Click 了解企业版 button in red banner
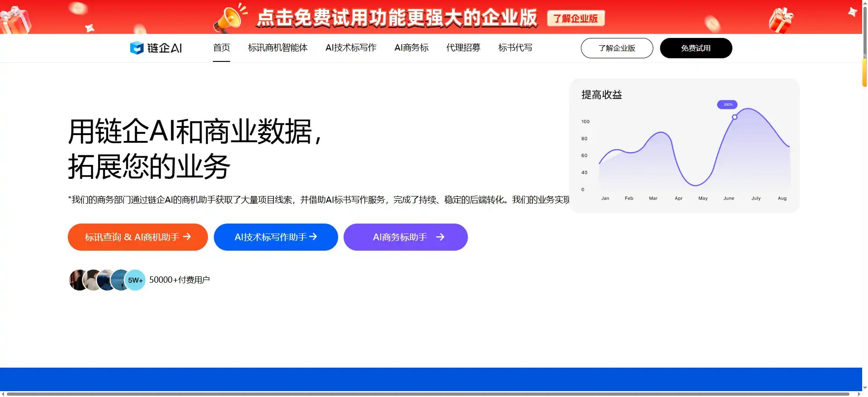This screenshot has width=868, height=397. tap(576, 19)
